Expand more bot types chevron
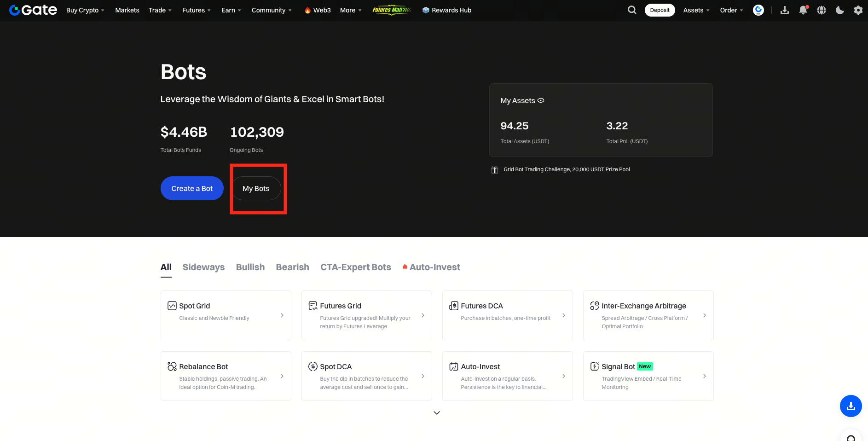Image resolution: width=868 pixels, height=441 pixels. tap(437, 413)
